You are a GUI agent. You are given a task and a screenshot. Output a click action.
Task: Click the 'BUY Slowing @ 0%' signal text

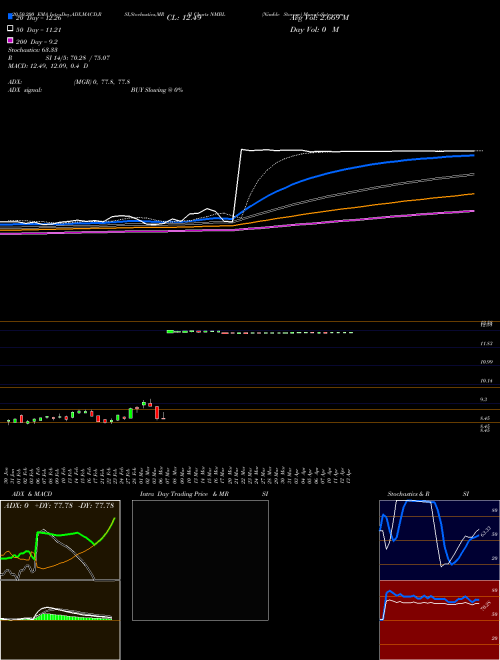click(157, 90)
